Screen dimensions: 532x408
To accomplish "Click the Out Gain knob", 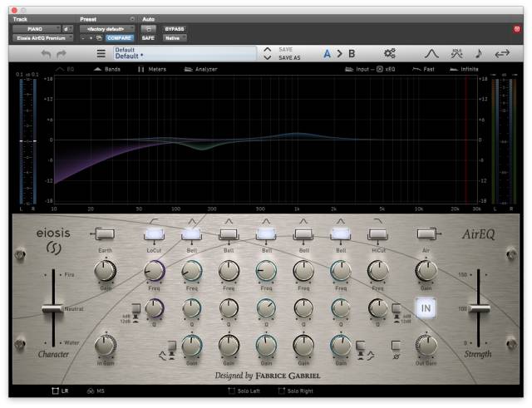I will coord(426,345).
